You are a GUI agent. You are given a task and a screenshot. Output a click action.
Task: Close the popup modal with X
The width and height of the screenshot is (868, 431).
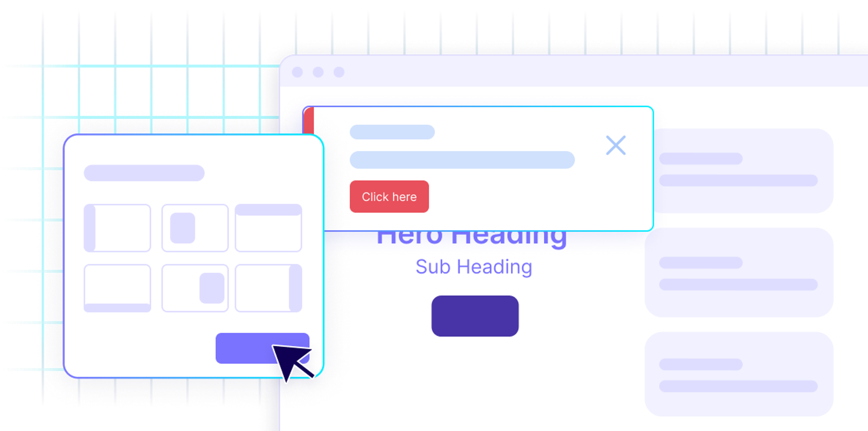pos(616,145)
